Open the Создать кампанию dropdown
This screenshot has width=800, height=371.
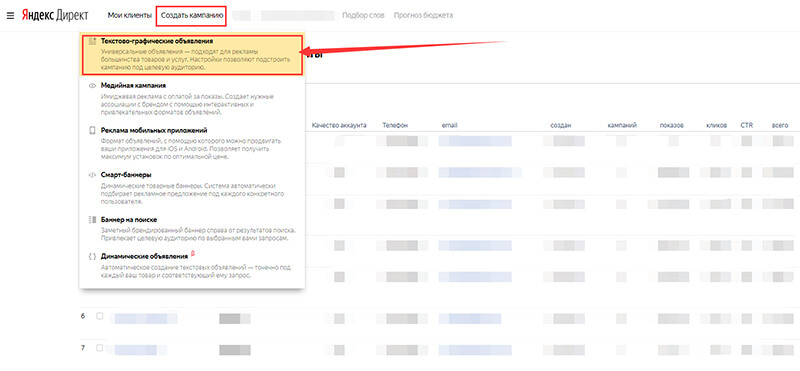tap(191, 16)
